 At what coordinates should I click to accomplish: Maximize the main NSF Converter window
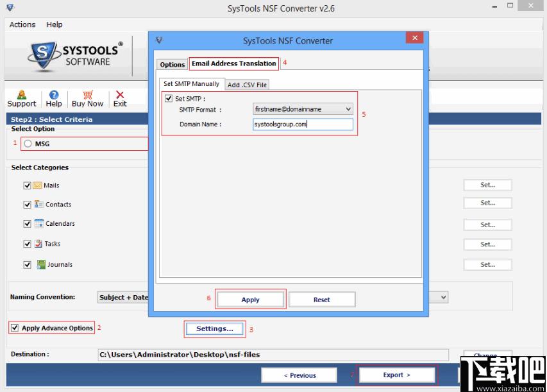pos(510,6)
